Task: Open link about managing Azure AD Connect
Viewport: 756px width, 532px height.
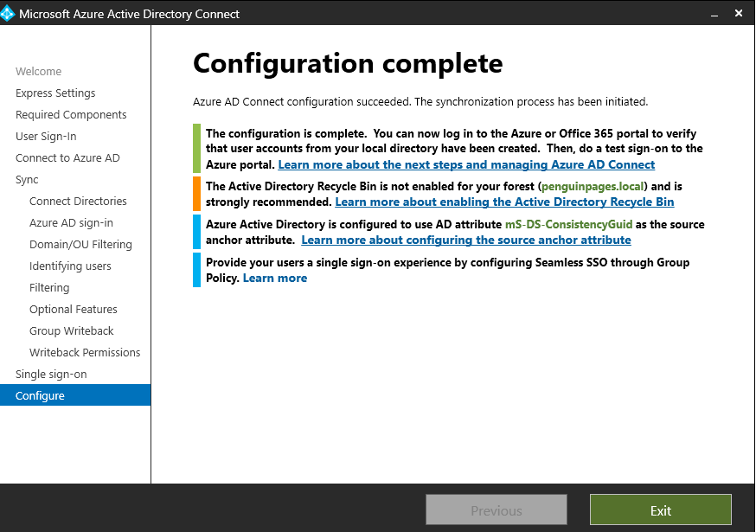Action: click(x=466, y=164)
